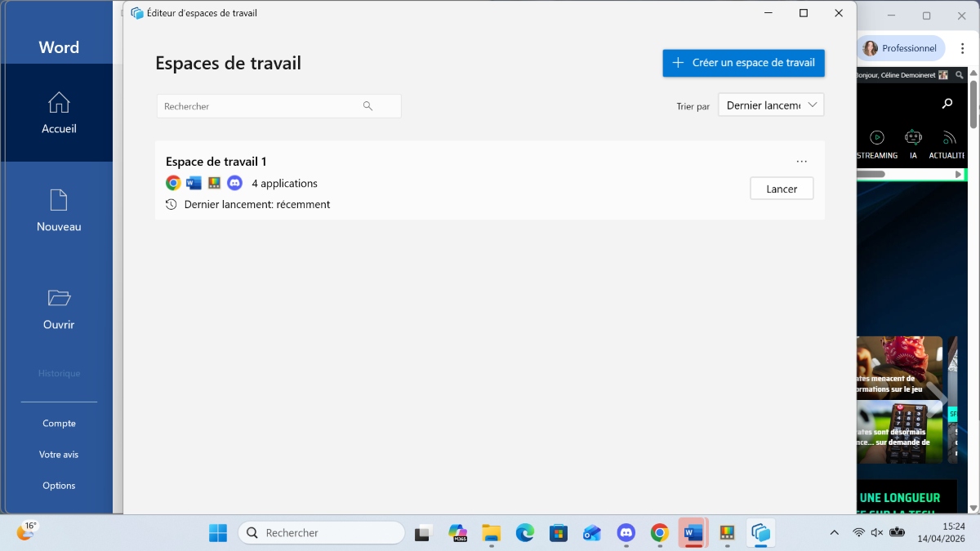Viewport: 980px width, 551px height.
Task: Launch Discord from the taskbar
Action: (625, 532)
